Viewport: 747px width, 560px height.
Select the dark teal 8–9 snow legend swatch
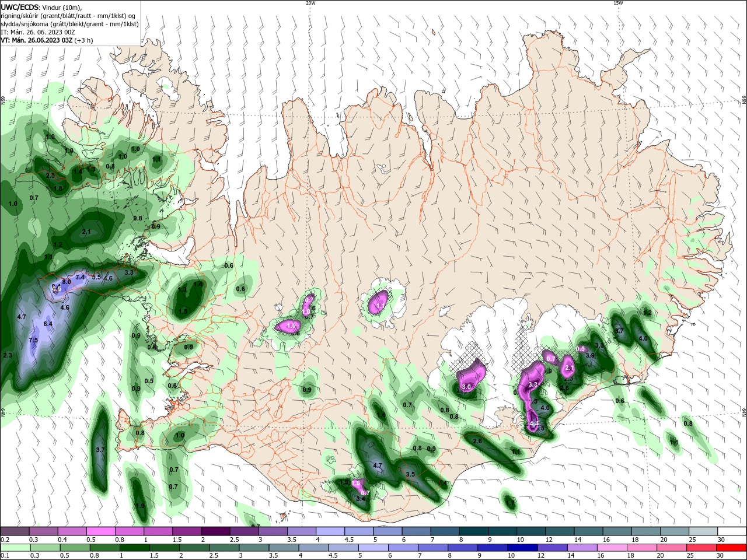pos(473,531)
